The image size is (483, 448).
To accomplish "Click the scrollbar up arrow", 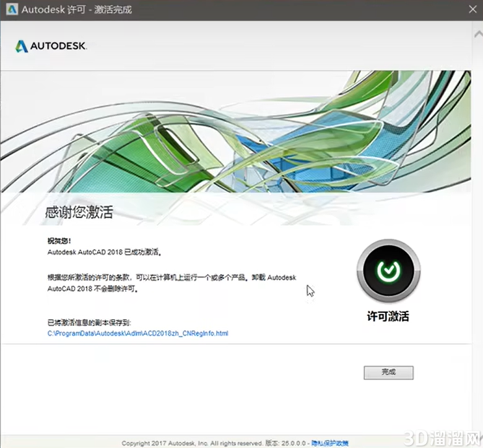I will point(479,34).
